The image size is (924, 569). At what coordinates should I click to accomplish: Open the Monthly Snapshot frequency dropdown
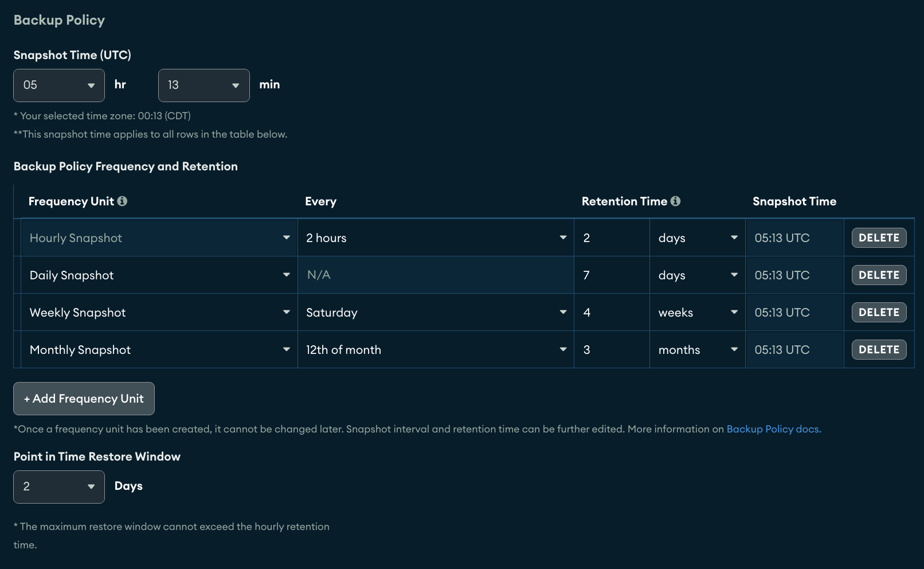pos(159,350)
